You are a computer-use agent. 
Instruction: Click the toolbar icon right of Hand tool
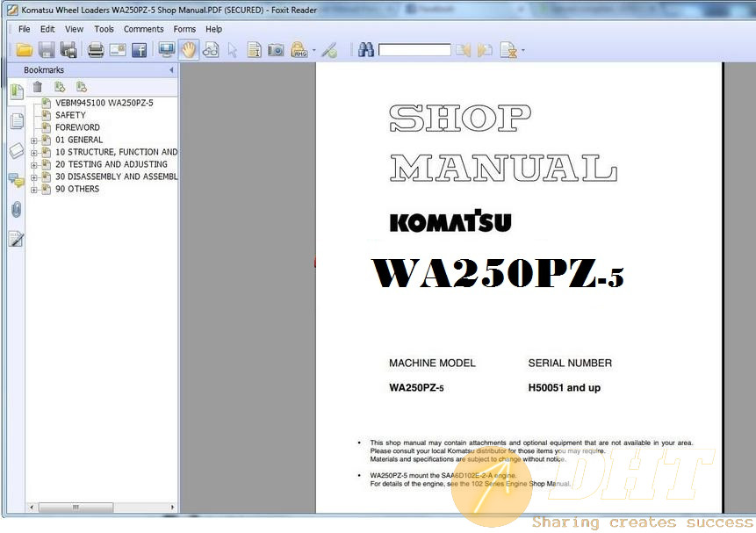[x=211, y=50]
